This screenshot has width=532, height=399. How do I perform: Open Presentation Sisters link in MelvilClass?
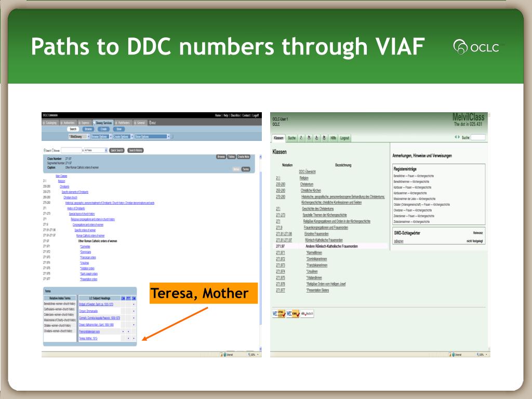[x=317, y=290]
